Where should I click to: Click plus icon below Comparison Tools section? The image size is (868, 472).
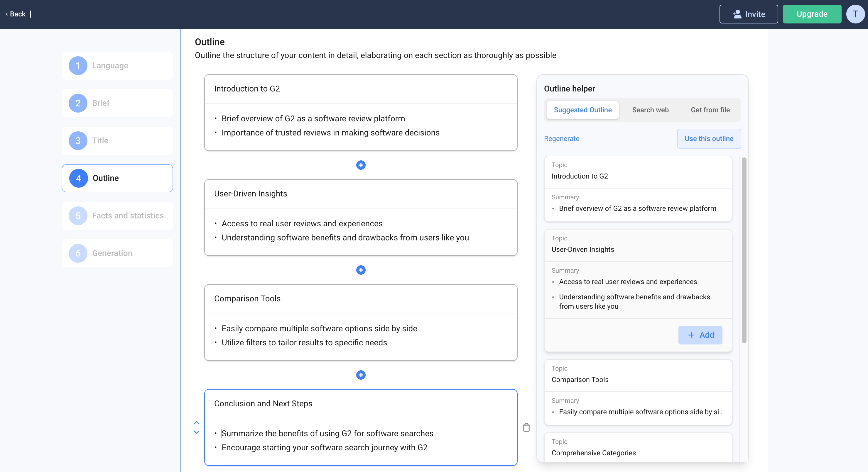pyautogui.click(x=361, y=375)
